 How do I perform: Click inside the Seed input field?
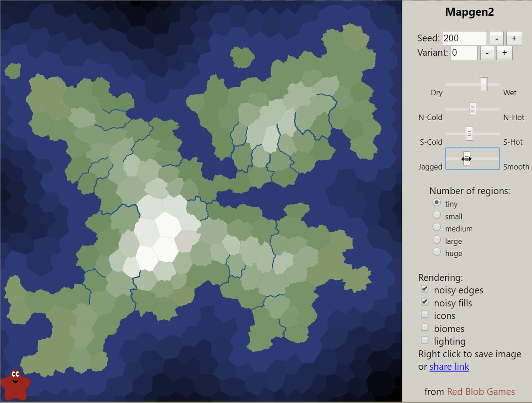point(464,39)
